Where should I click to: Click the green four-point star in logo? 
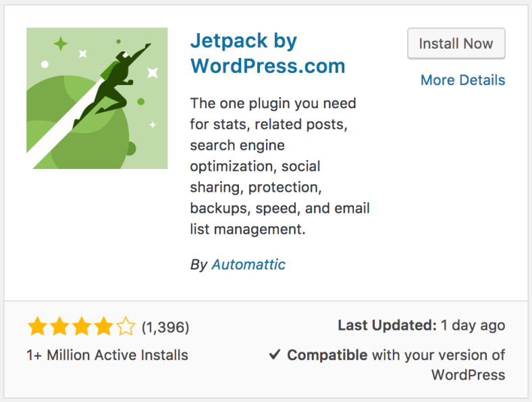point(61,44)
